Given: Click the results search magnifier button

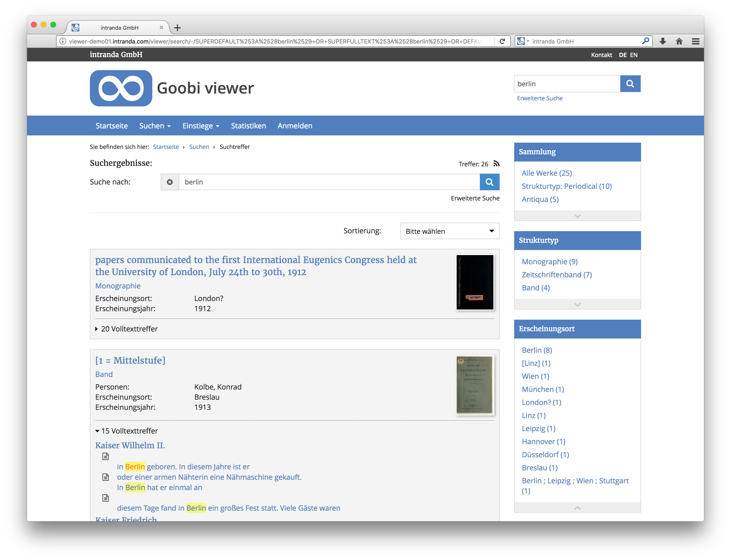Looking at the screenshot, I should pos(490,182).
